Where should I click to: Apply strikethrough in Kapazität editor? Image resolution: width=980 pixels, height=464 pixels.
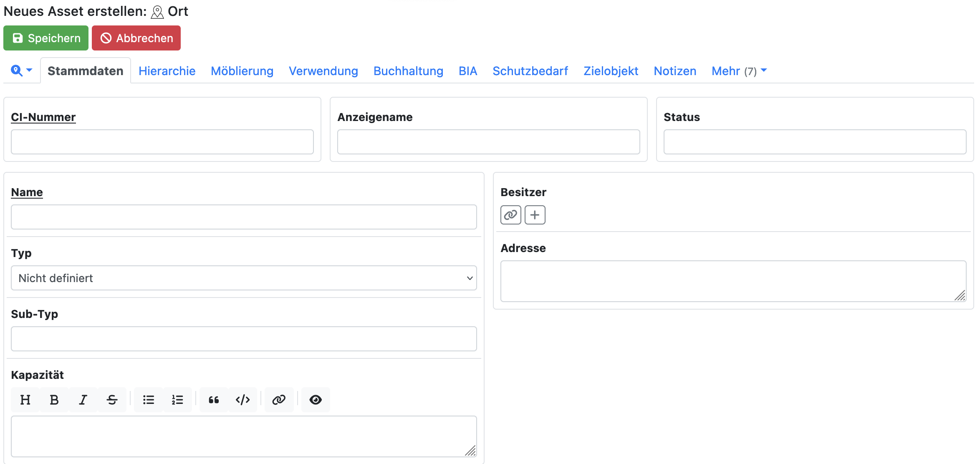tap(112, 400)
